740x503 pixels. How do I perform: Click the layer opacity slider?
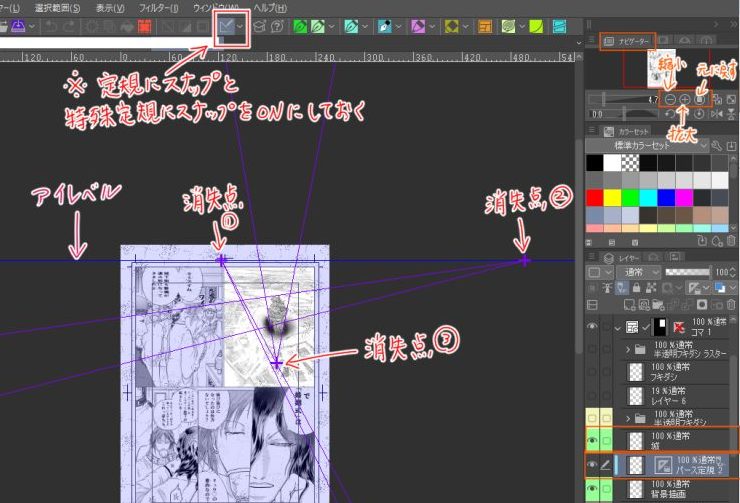pos(687,272)
